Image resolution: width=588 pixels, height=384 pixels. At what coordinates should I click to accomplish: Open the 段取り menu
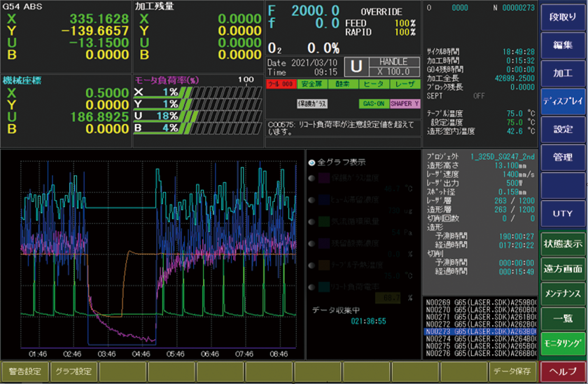tap(563, 16)
